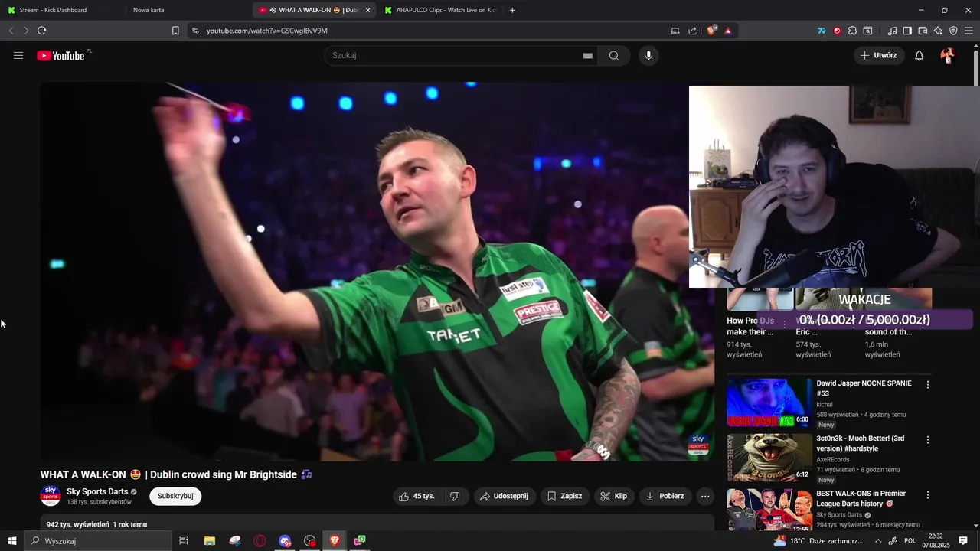The height and width of the screenshot is (551, 980).
Task: Switch to Stream - Kick Dashboard tab
Action: [x=53, y=10]
